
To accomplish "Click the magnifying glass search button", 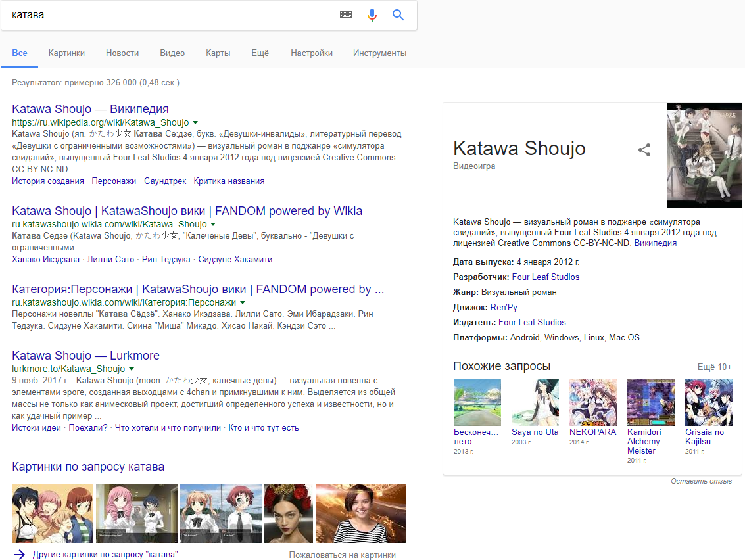I will (x=398, y=14).
